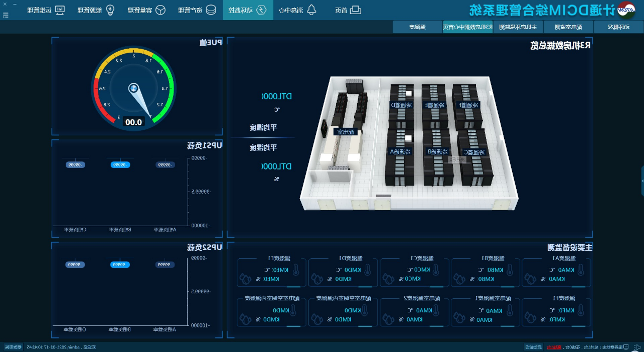Open 消息中心 via the bell icon

pos(311,10)
